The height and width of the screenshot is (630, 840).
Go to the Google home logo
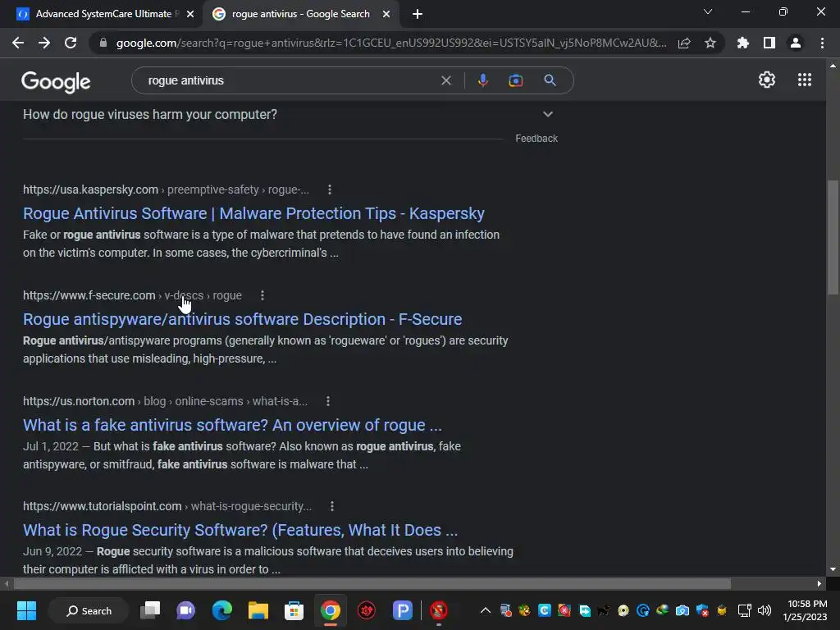(x=56, y=82)
